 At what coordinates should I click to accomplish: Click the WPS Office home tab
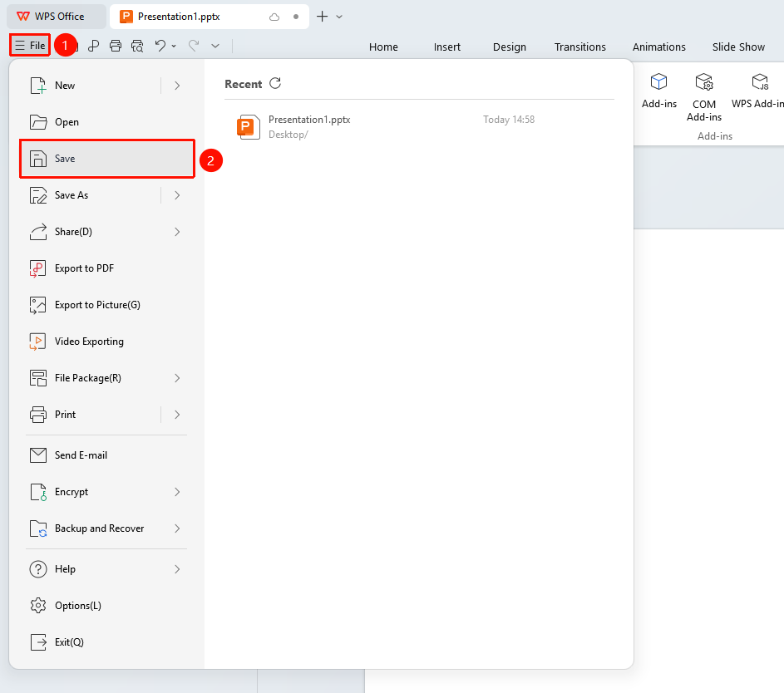point(56,17)
